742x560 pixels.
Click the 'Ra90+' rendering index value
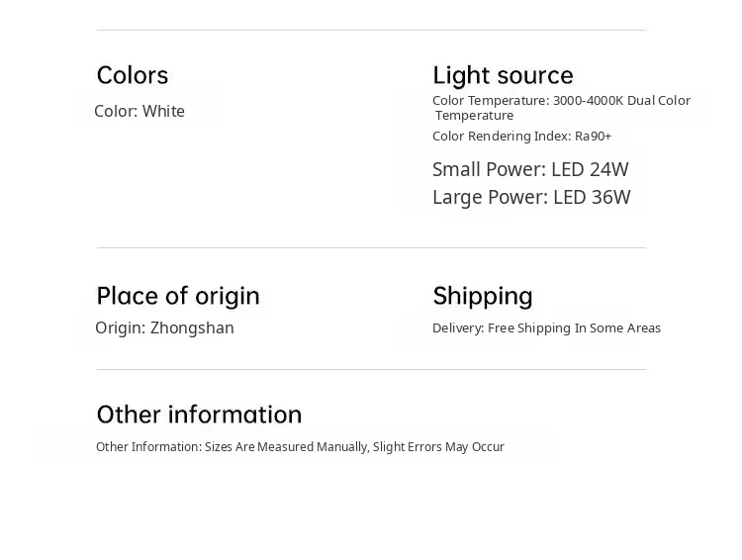[594, 137]
